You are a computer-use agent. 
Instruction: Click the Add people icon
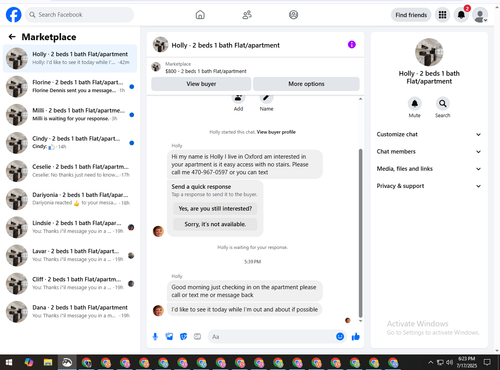238,98
